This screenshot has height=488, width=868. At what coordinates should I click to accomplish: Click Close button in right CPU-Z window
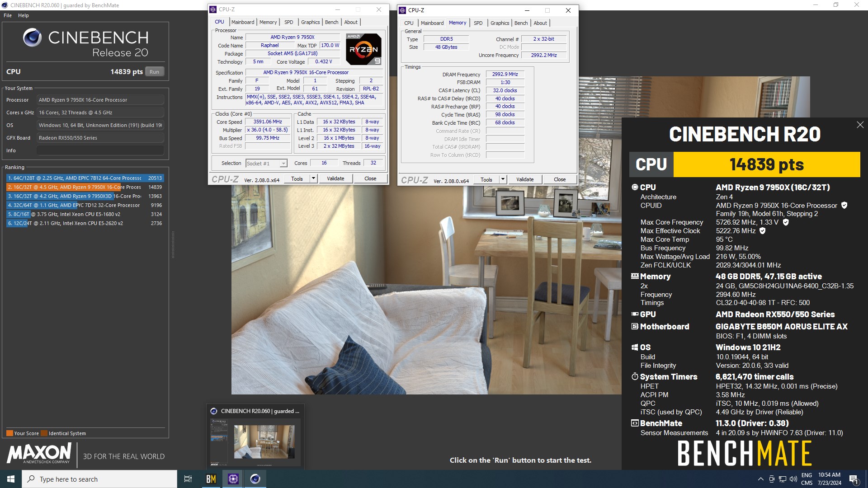[x=560, y=180]
